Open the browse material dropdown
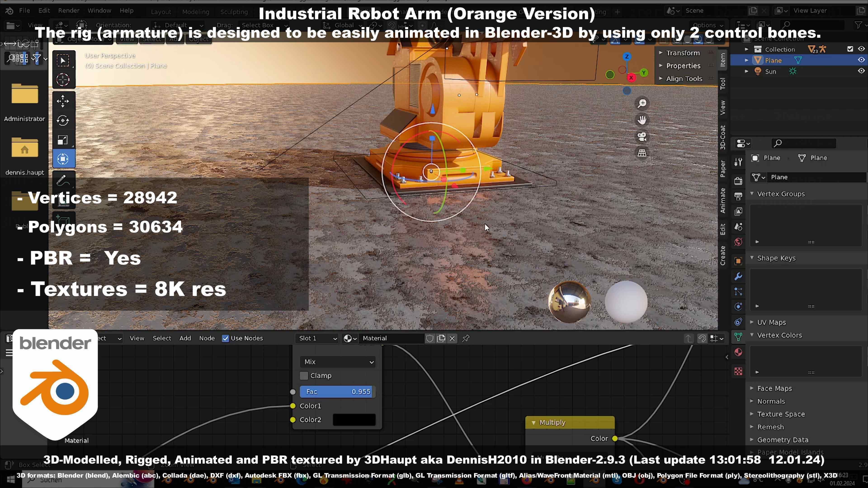This screenshot has height=488, width=868. [350, 338]
